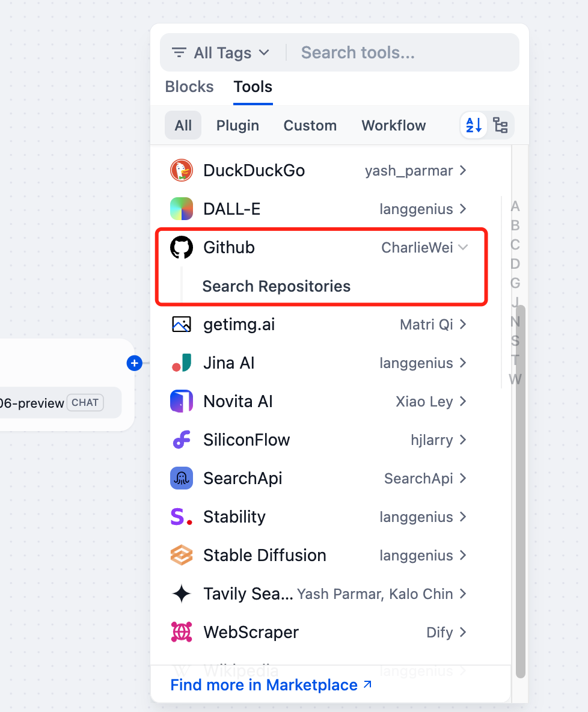Screen dimensions: 588x712
Task: Click the DuckDuckGo logo icon
Action: coord(181,171)
